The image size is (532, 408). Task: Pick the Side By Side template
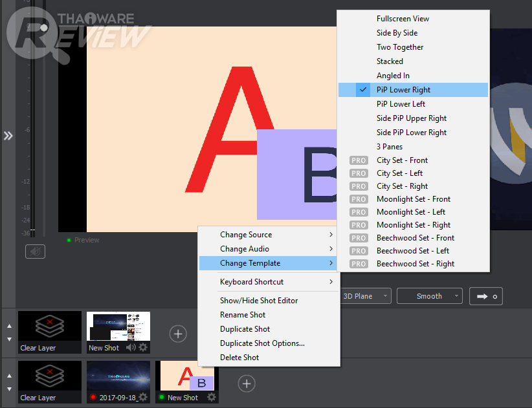tap(397, 33)
